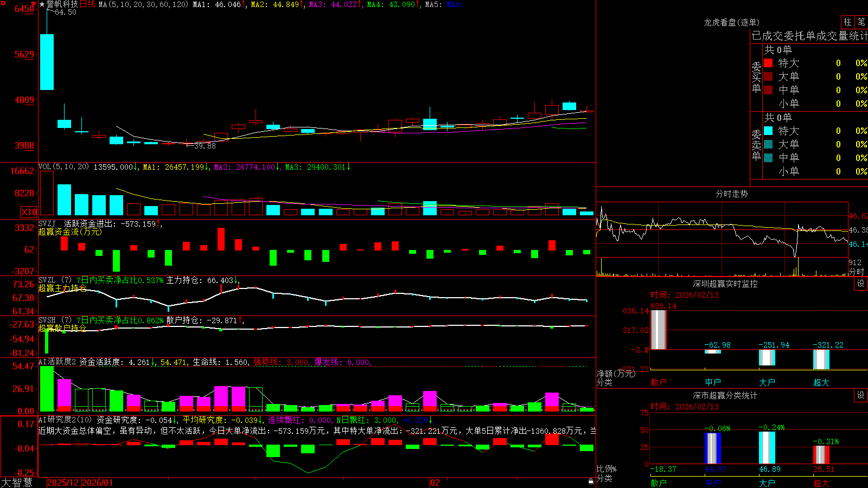Click the star marker before 誉帆科技
This screenshot has height=488, width=868.
[x=42, y=4]
